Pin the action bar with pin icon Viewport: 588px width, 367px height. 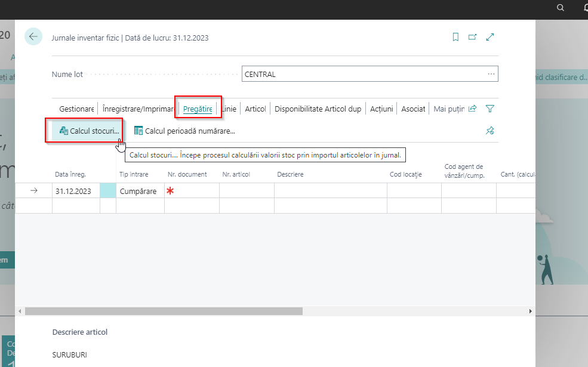tap(490, 131)
